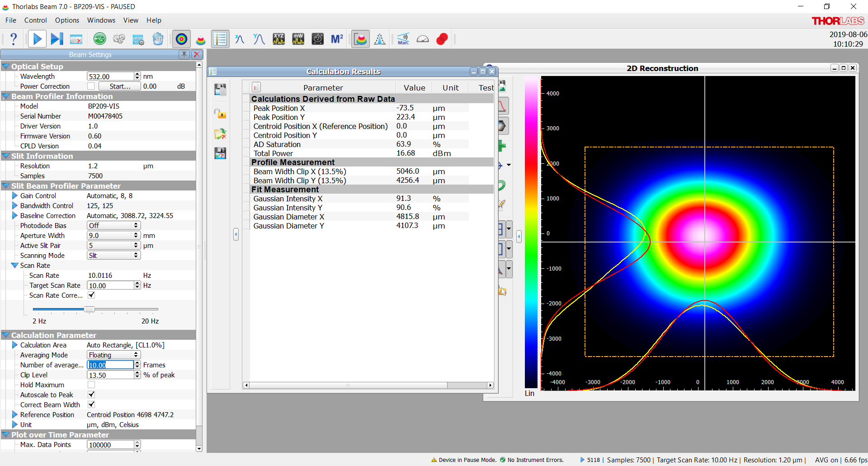This screenshot has height=466, width=868.
Task: Close the Beam Settings panel
Action: click(x=197, y=54)
